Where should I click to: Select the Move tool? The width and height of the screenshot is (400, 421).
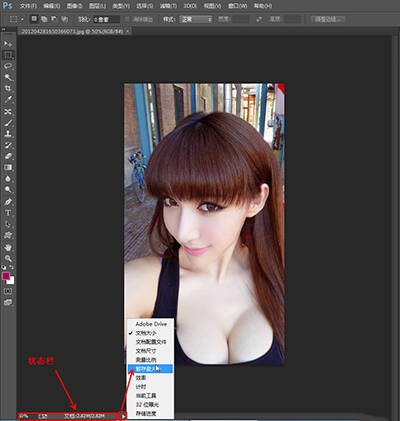(8, 44)
